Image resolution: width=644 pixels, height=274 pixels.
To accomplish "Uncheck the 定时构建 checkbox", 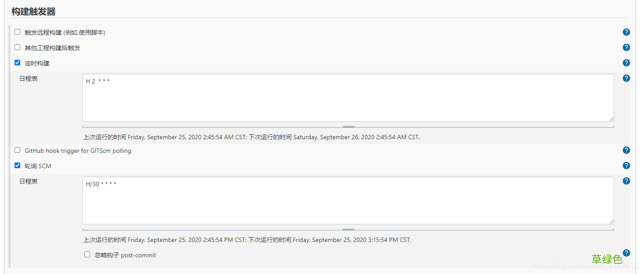I will (x=18, y=63).
